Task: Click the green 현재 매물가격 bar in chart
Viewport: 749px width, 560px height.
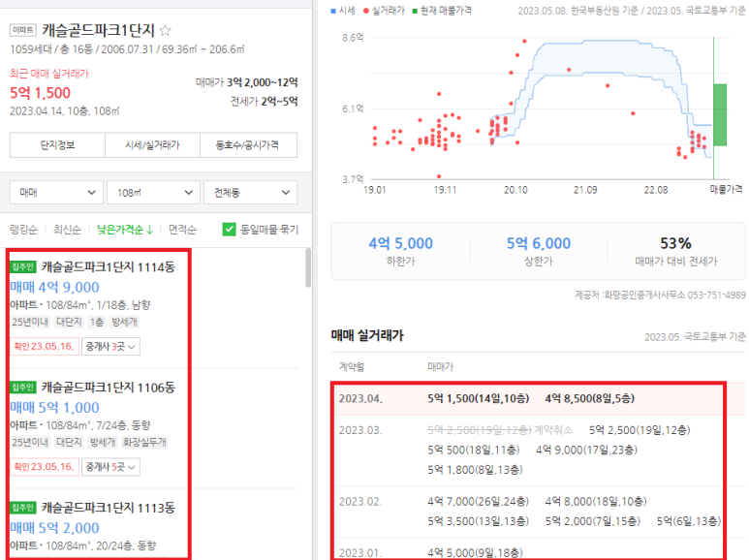Action: 720,114
